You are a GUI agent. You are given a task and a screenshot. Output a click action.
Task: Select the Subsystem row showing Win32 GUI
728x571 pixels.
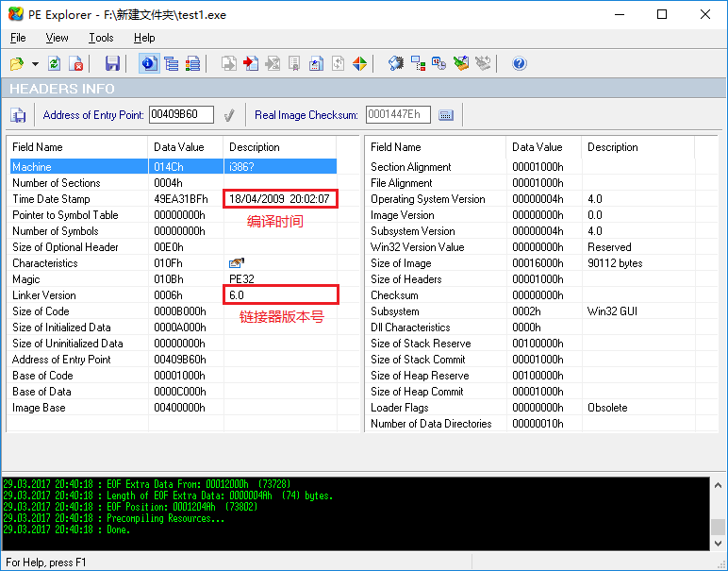(532, 311)
